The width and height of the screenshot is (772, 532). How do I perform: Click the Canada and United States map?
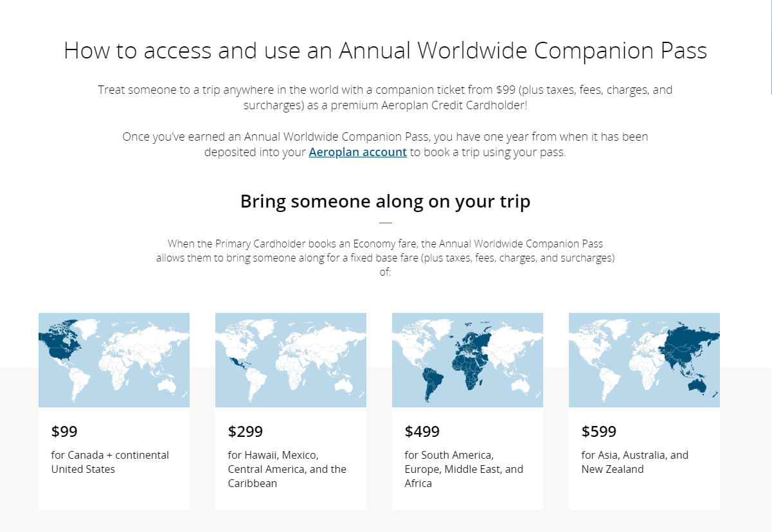[x=114, y=360]
